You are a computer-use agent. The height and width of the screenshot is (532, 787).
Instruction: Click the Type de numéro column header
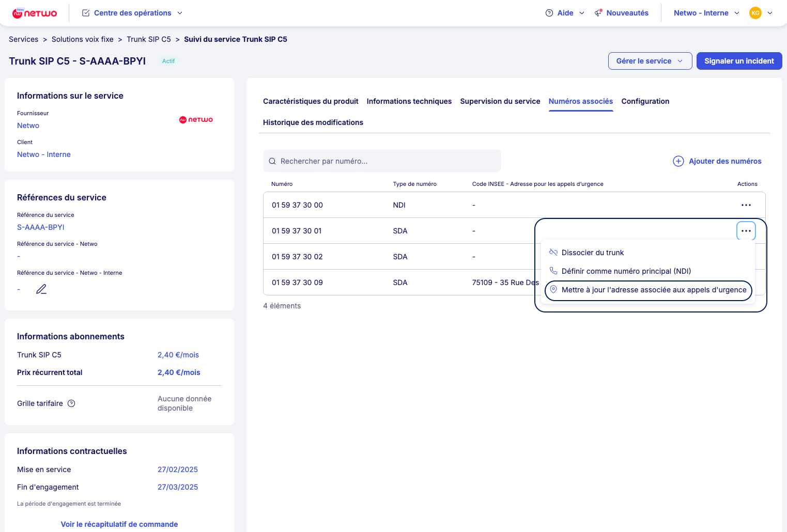[415, 184]
